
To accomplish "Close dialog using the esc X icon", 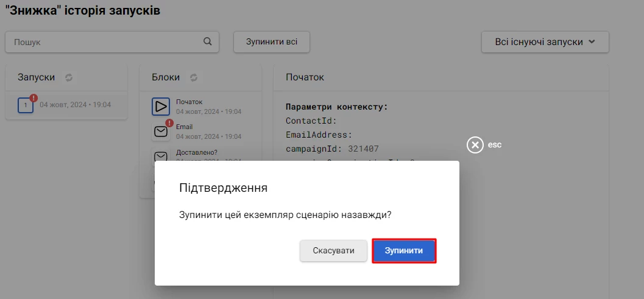I will pos(475,145).
